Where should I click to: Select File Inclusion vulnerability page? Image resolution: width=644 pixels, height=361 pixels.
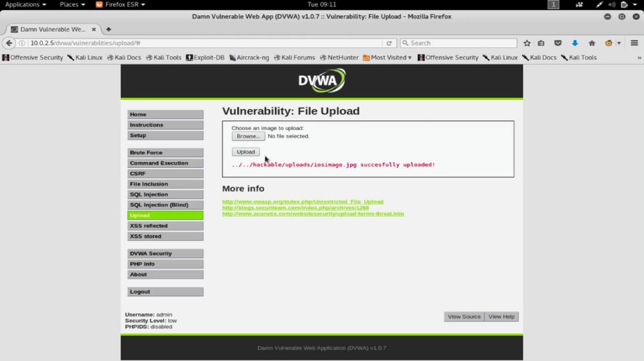click(165, 184)
